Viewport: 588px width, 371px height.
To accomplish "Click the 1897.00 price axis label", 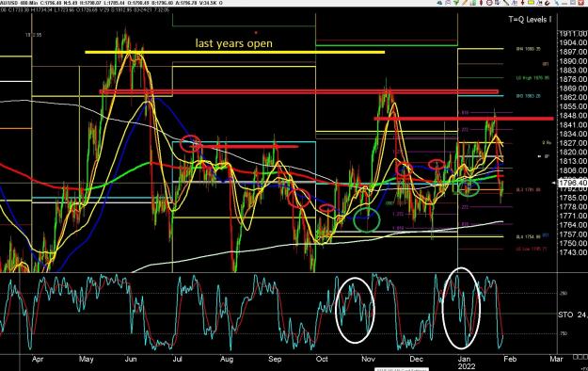I will pos(573,52).
